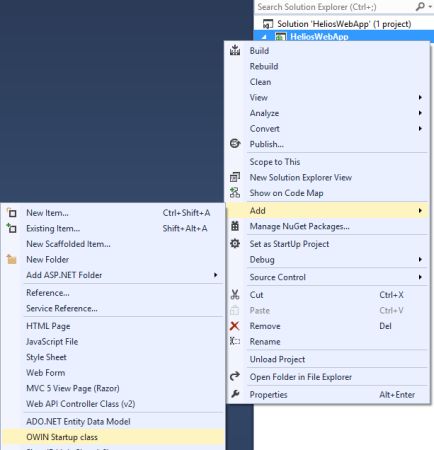Click the Search Solution Explorer field

pyautogui.click(x=335, y=7)
